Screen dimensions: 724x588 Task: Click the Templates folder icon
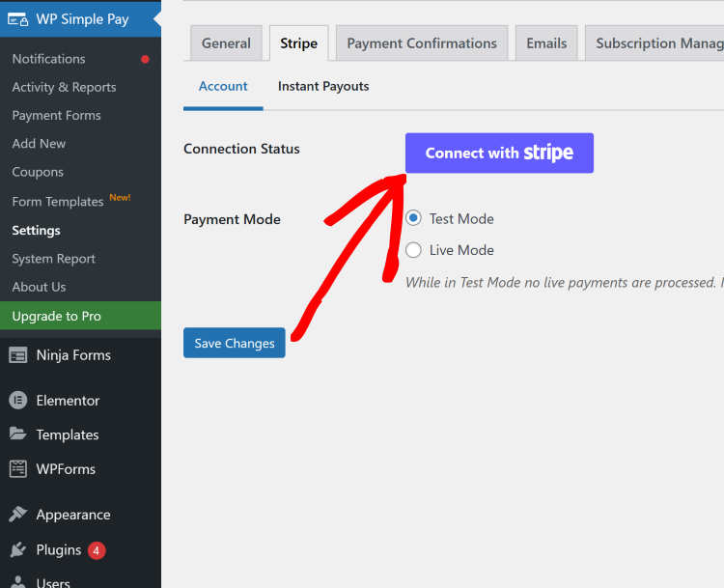coord(18,434)
